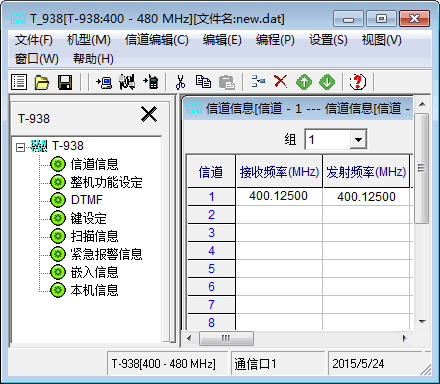The height and width of the screenshot is (384, 440).
Task: Collapse the T-938 tree root node
Action: coord(20,147)
